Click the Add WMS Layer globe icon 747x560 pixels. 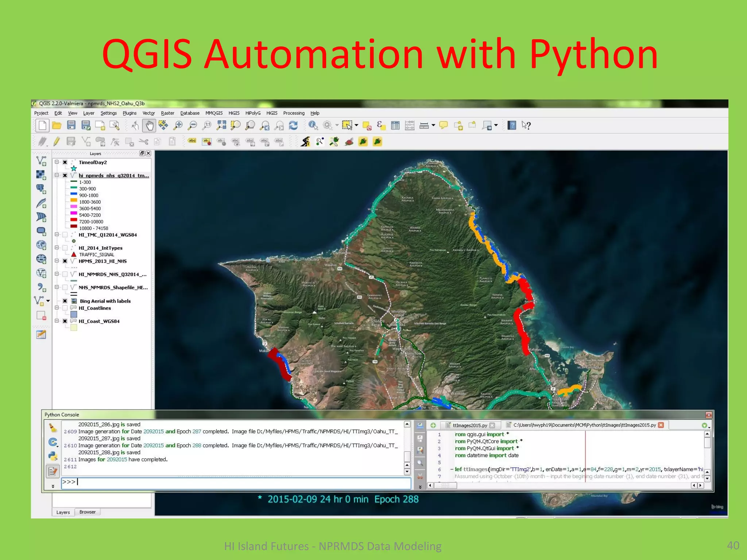click(41, 245)
